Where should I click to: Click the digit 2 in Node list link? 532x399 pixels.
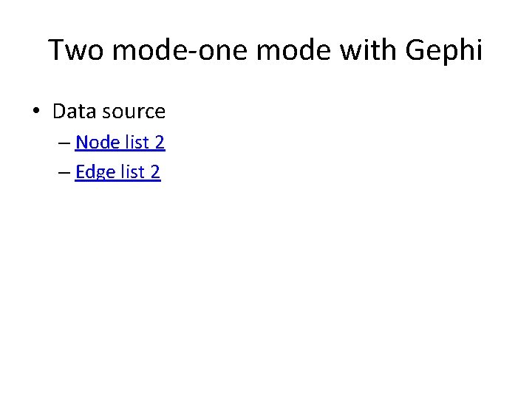[160, 142]
